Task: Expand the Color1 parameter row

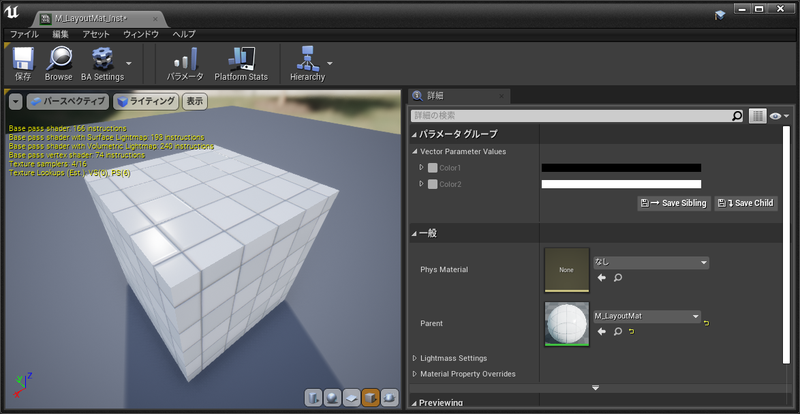Action: [421, 167]
